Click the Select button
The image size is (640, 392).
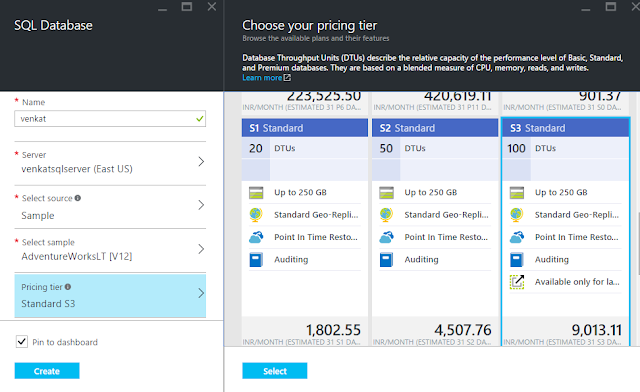tap(275, 371)
